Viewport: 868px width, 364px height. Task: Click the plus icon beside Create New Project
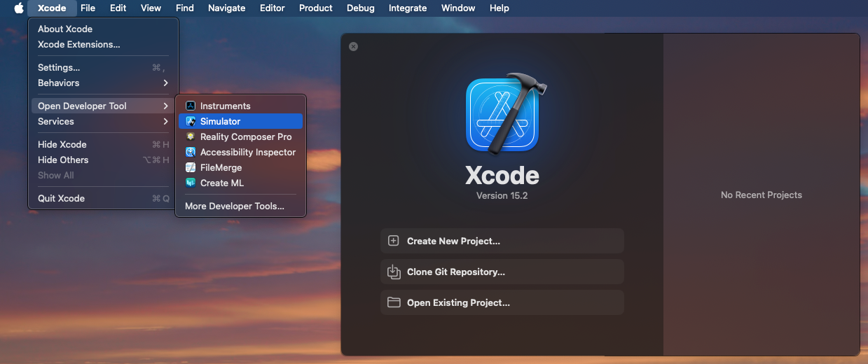click(x=394, y=241)
